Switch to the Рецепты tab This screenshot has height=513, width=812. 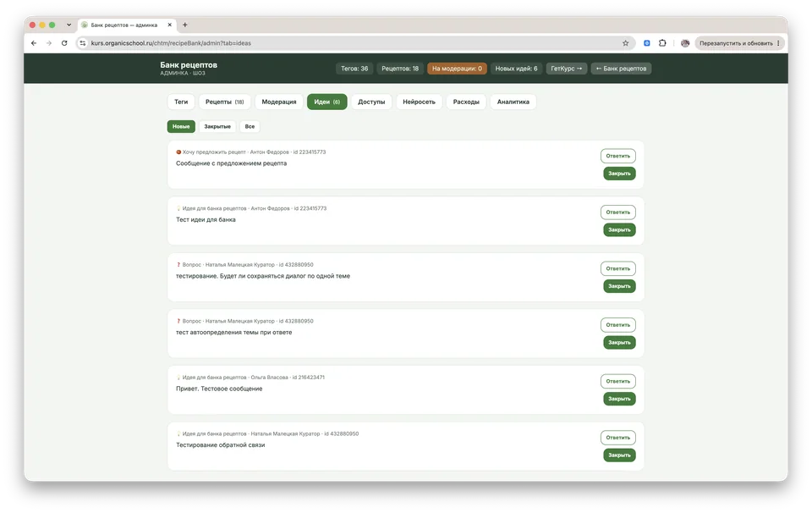[x=225, y=102]
